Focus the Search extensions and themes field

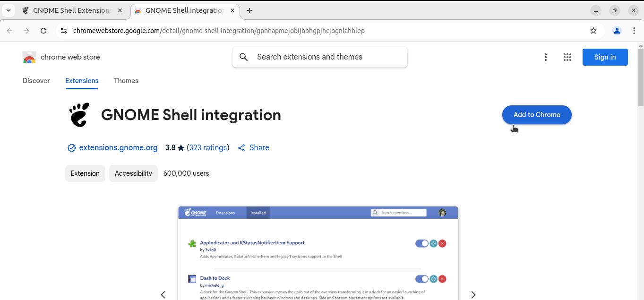320,57
